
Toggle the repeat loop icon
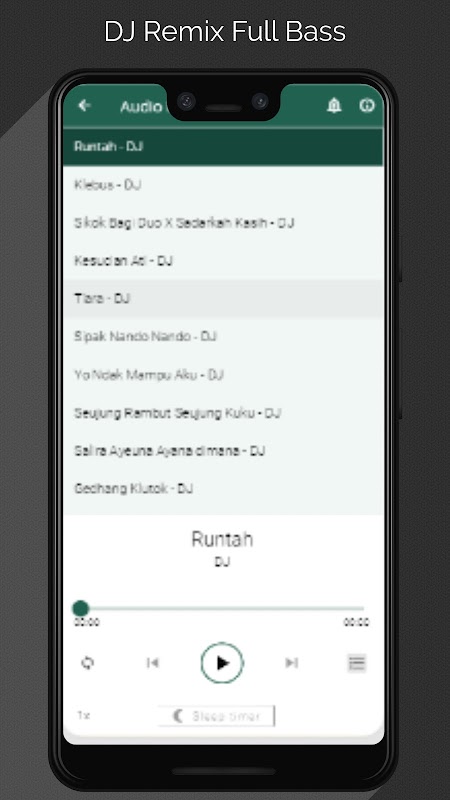pos(87,663)
